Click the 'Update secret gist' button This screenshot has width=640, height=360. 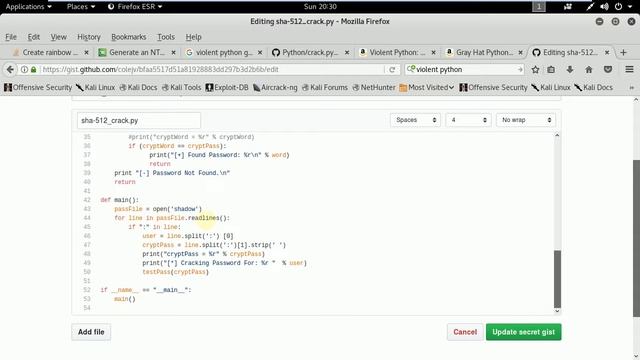pos(523,332)
